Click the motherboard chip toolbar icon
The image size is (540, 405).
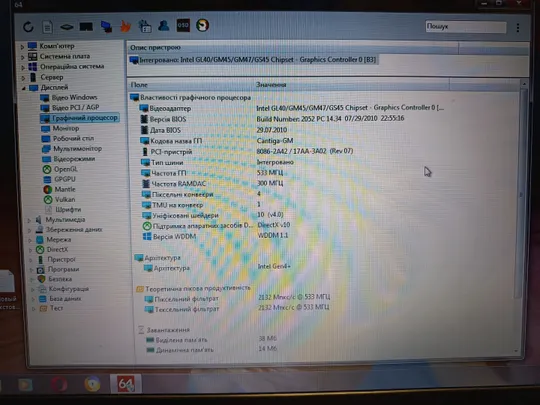[x=66, y=27]
